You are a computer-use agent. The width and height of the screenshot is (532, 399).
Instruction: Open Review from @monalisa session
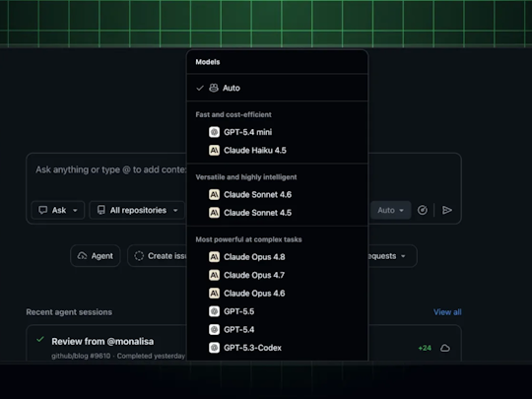pyautogui.click(x=102, y=341)
